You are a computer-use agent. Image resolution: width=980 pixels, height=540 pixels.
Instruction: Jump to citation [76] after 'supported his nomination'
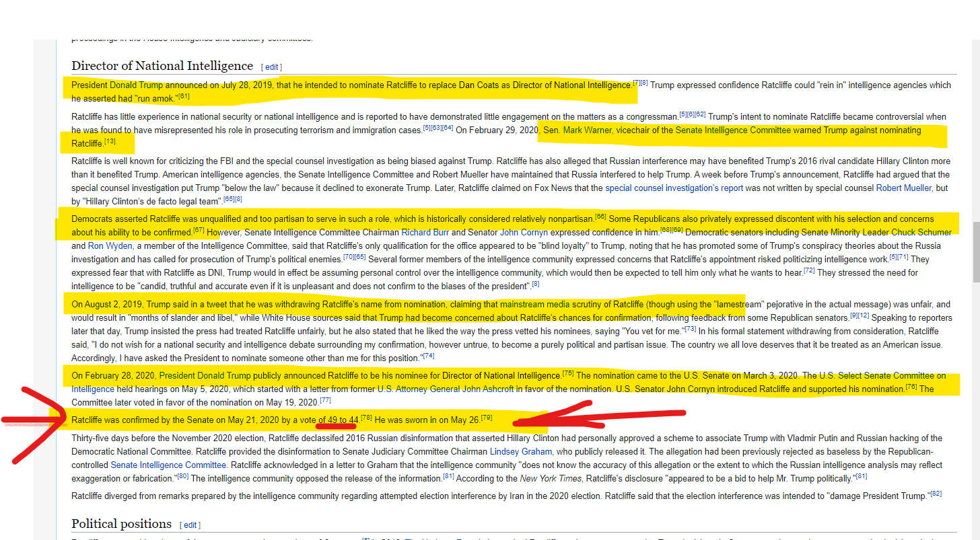[911, 387]
